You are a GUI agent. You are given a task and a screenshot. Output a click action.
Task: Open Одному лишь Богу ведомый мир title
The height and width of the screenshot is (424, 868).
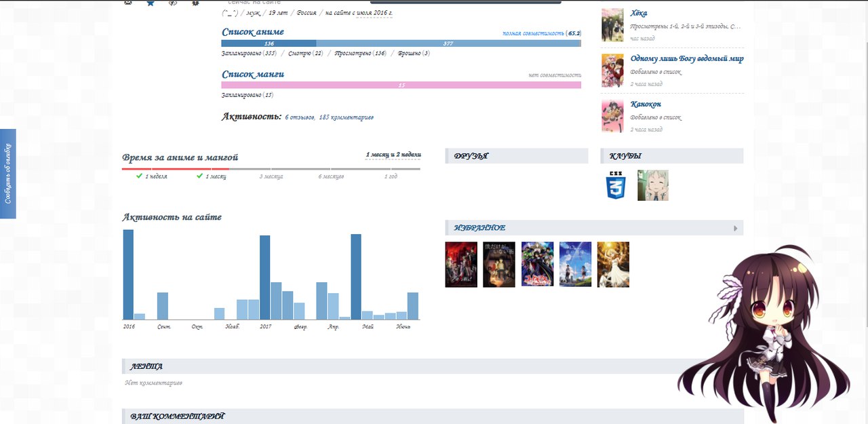click(x=687, y=59)
